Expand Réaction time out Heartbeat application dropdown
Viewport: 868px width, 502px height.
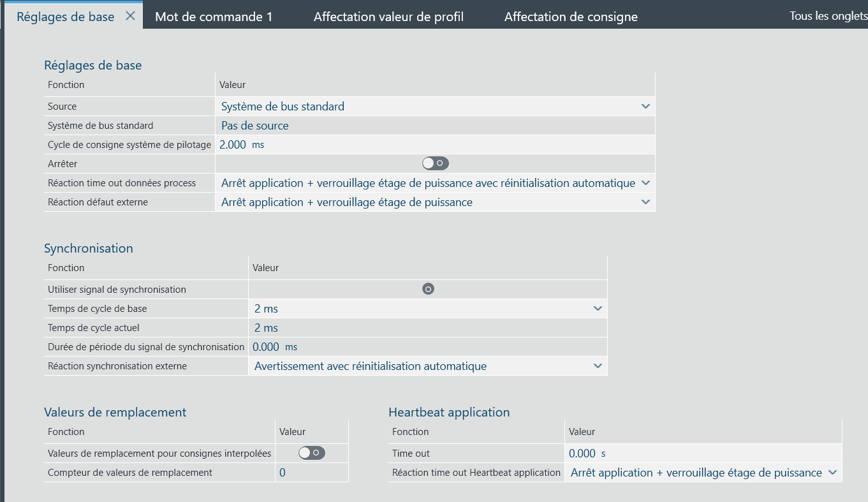tap(832, 473)
